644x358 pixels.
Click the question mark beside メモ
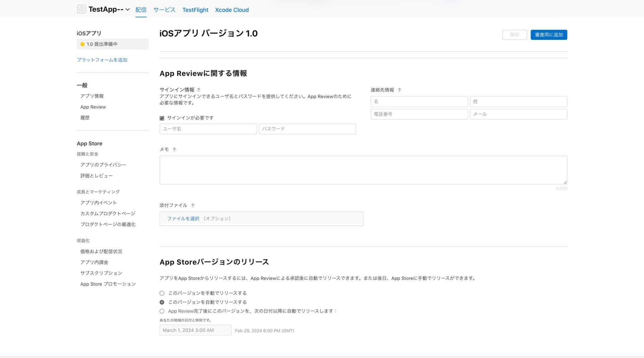point(174,150)
